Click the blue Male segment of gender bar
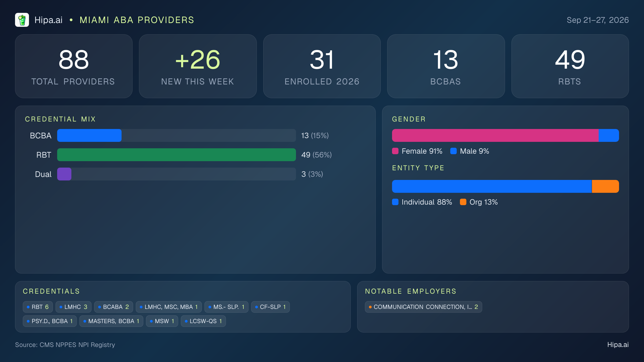This screenshot has width=644, height=362. (609, 135)
